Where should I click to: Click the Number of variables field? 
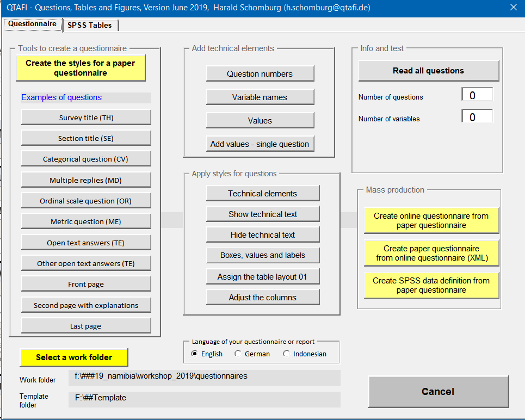tap(477, 117)
